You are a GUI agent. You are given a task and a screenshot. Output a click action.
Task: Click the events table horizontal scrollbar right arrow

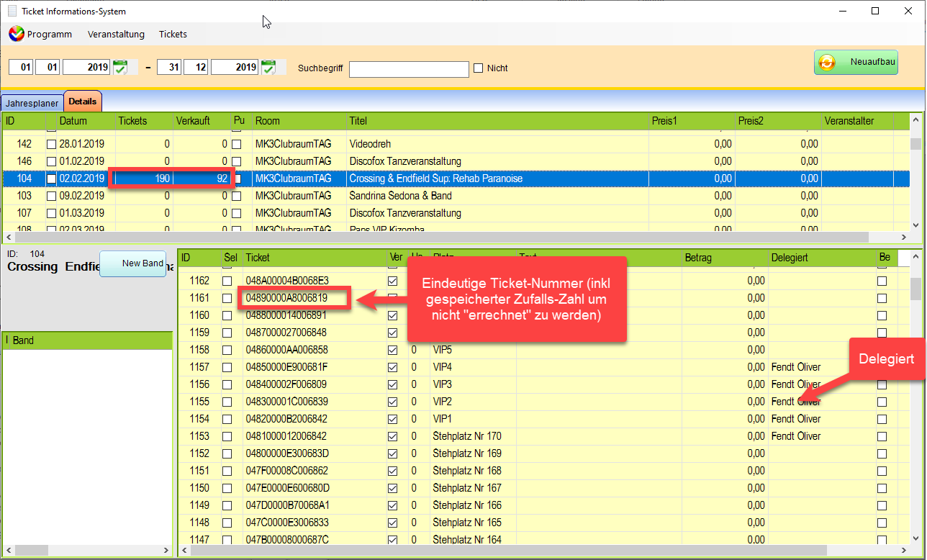[x=904, y=237]
